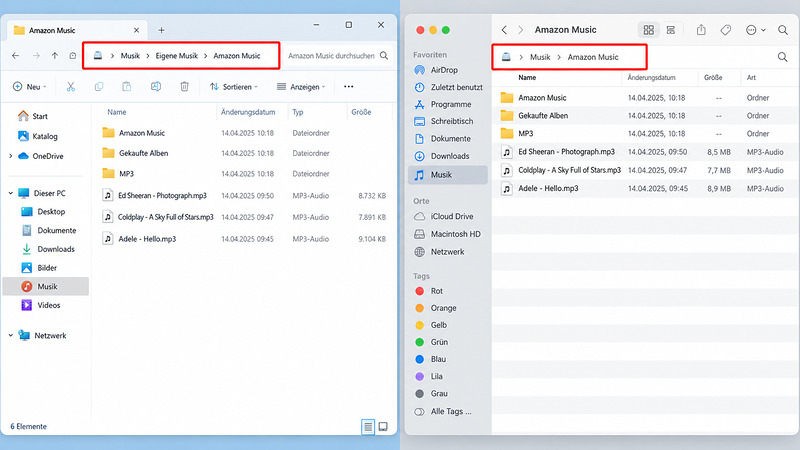Viewport: 800px width, 450px height.
Task: Click the Paste clipboard icon in Explorer toolbar
Action: click(127, 87)
